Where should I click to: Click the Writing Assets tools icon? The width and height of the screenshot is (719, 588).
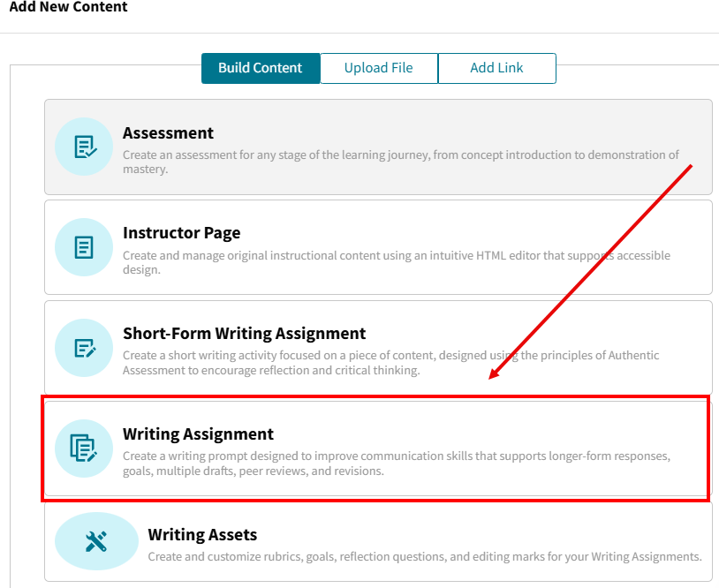point(97,541)
